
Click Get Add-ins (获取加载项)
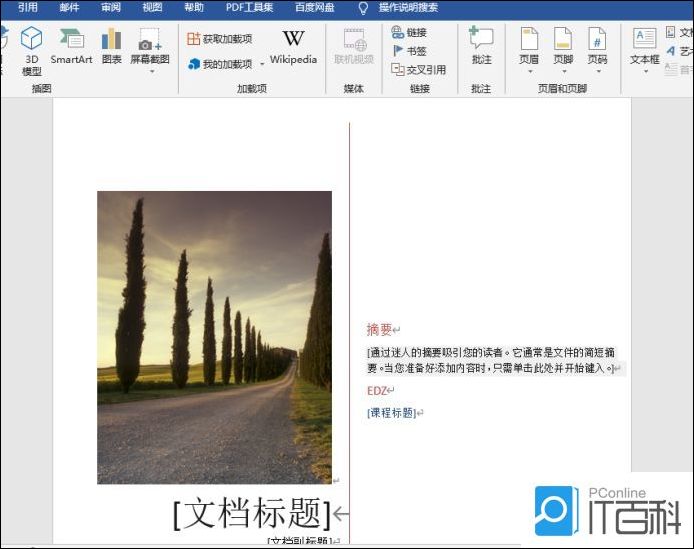click(x=220, y=39)
